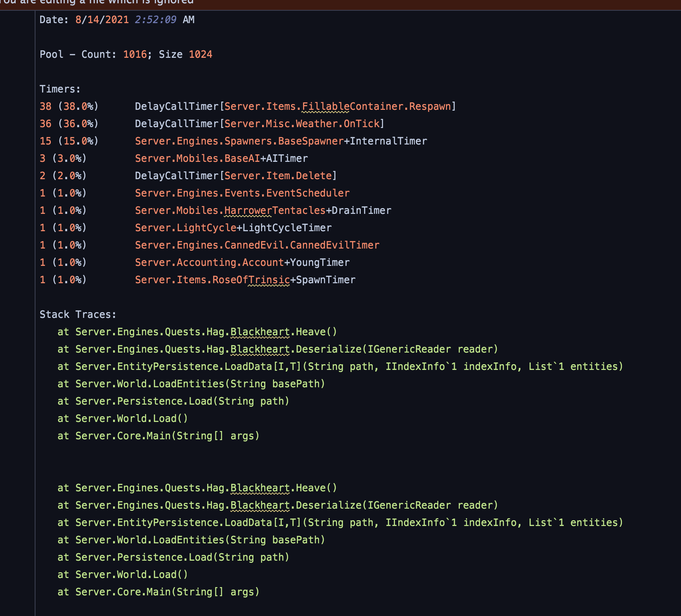Viewport: 681px width, 616px height.
Task: Select the Server.Item.Delete timer name
Action: point(236,176)
